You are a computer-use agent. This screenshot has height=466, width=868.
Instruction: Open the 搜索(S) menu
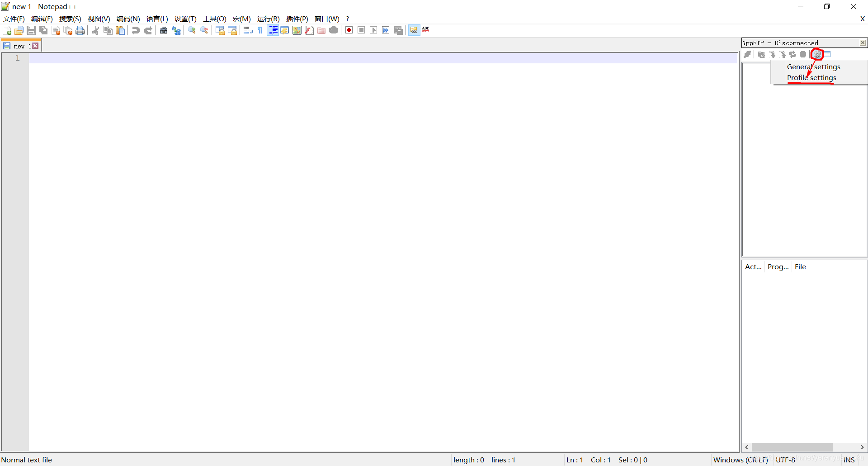click(x=70, y=19)
